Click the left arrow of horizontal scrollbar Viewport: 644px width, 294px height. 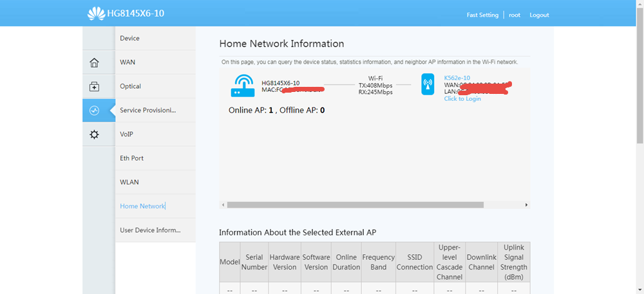(223, 205)
